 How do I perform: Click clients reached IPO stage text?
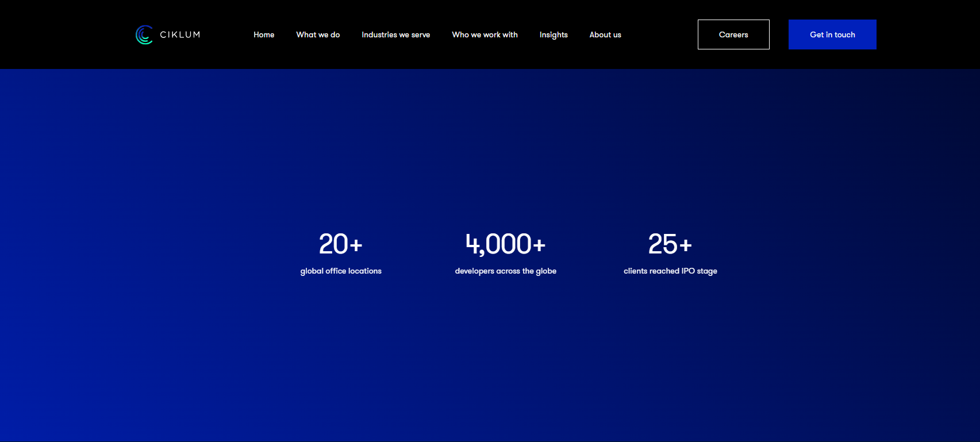[x=670, y=271]
